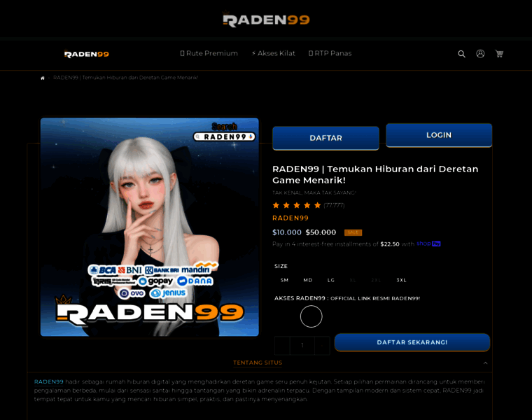The width and height of the screenshot is (532, 420).
Task: Click the DAFTAR SEKARANG! button
Action: [412, 342]
